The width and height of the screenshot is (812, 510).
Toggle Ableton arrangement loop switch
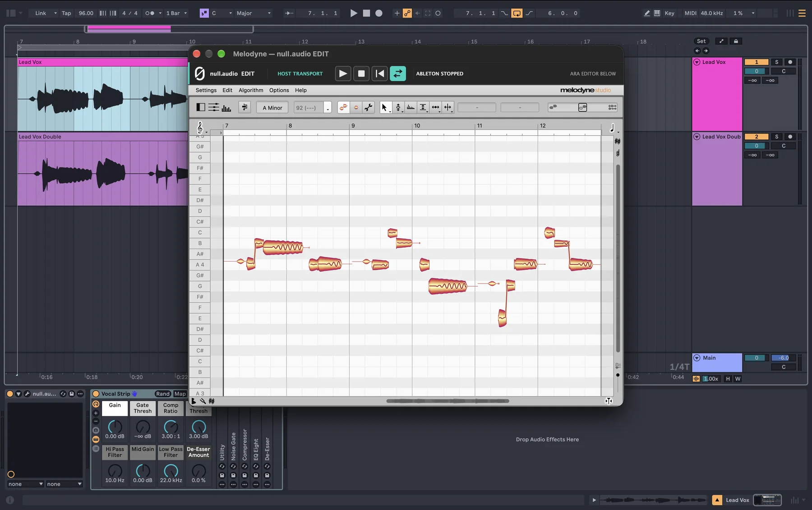pyautogui.click(x=517, y=13)
